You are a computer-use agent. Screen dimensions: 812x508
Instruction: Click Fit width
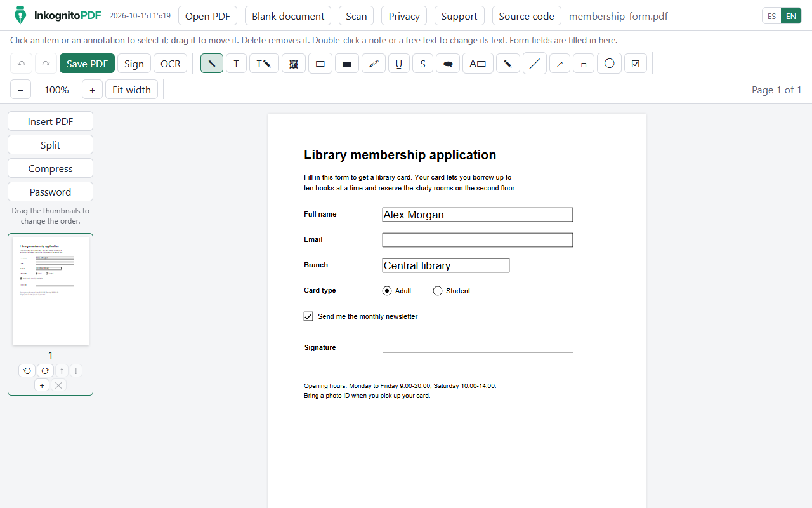pyautogui.click(x=131, y=90)
